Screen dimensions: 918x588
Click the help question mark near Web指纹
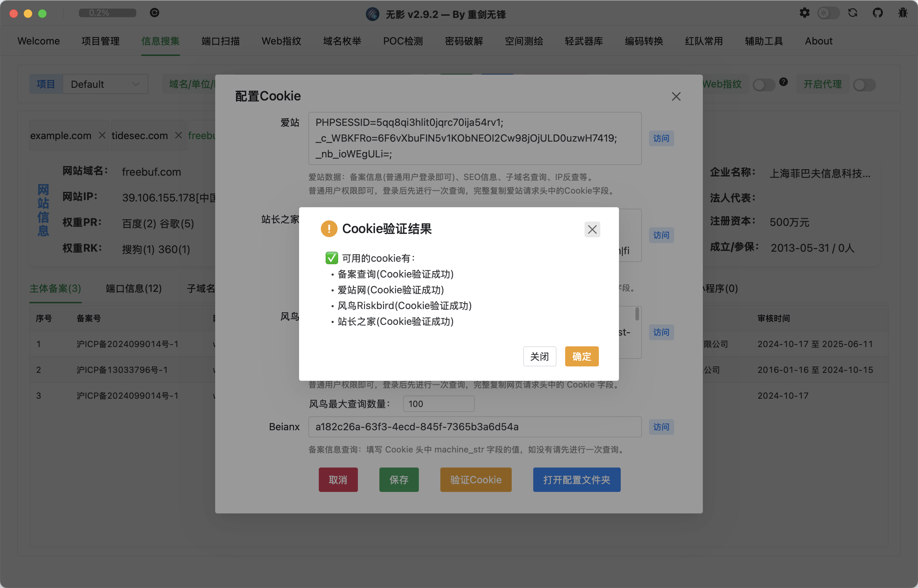[784, 82]
